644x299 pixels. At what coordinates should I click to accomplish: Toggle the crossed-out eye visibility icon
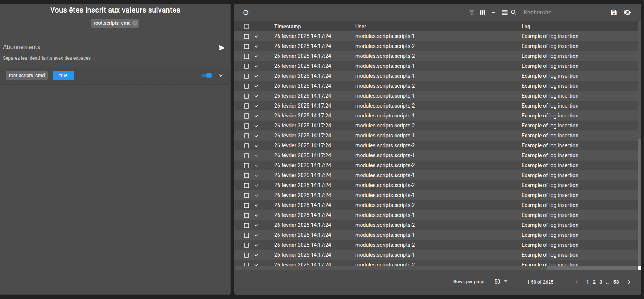627,13
